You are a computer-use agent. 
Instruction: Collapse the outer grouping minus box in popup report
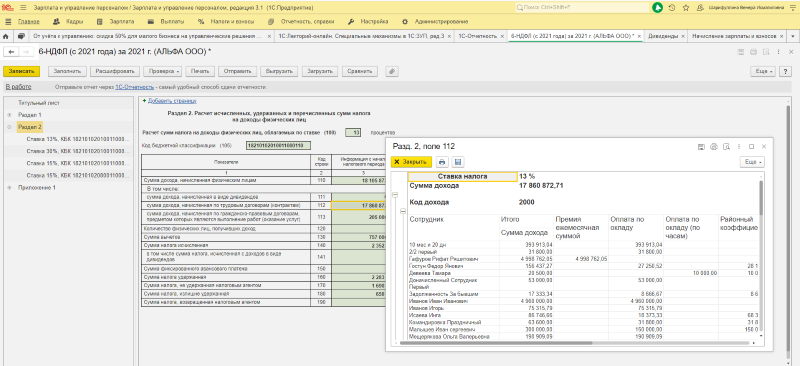[x=394, y=196]
